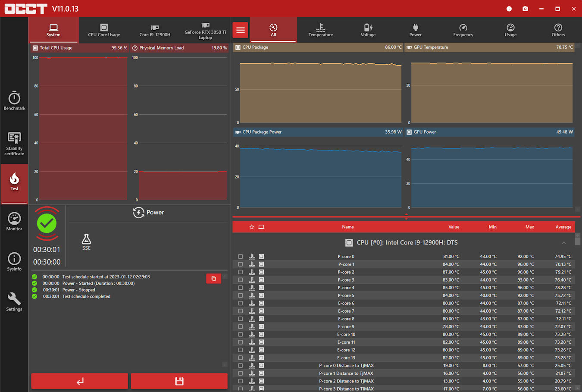This screenshot has width=582, height=392.
Task: Copy log with red clipboard button
Action: click(214, 279)
